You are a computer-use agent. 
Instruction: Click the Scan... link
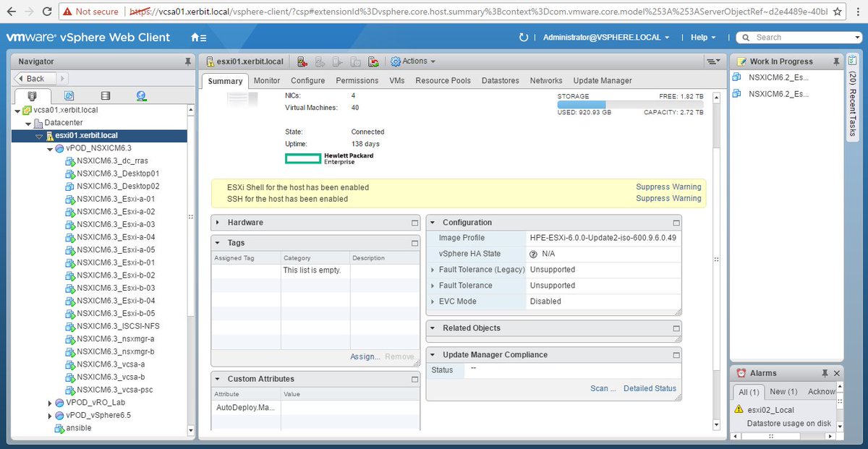click(x=603, y=389)
